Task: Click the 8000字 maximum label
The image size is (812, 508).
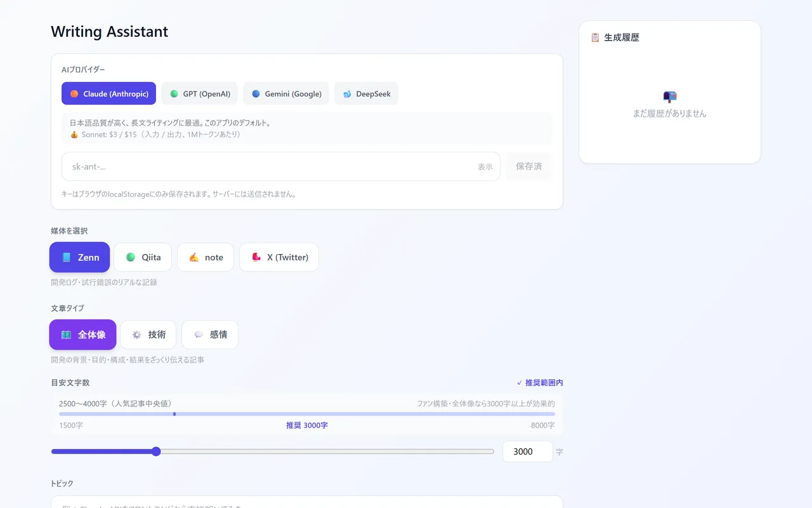Action: (x=543, y=425)
